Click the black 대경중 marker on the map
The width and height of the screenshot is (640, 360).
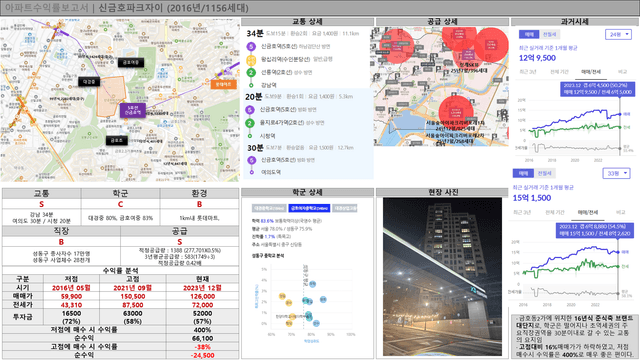click(89, 82)
